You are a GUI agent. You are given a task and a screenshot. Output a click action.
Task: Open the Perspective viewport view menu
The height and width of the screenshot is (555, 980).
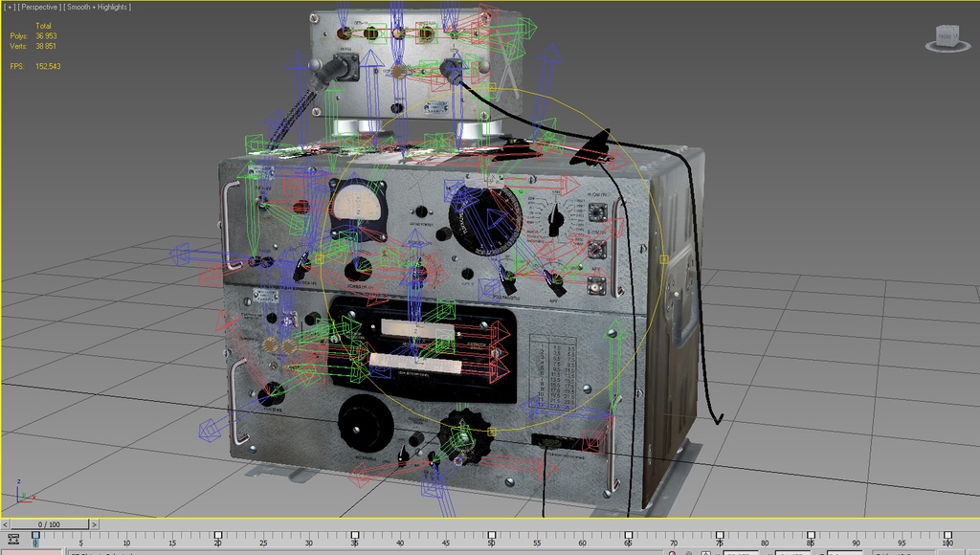(39, 7)
